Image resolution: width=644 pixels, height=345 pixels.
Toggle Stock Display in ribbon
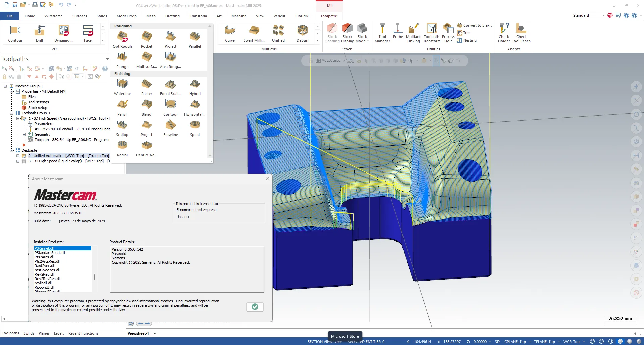pos(347,33)
